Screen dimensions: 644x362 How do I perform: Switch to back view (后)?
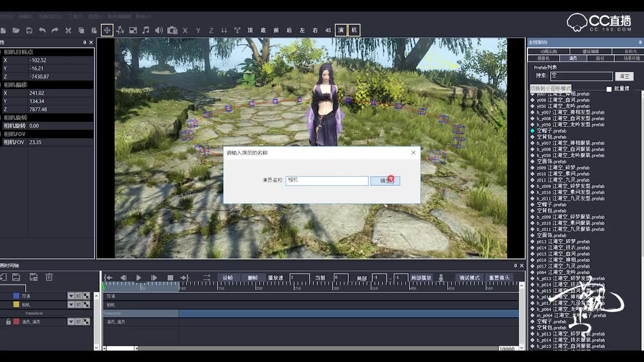(x=289, y=30)
